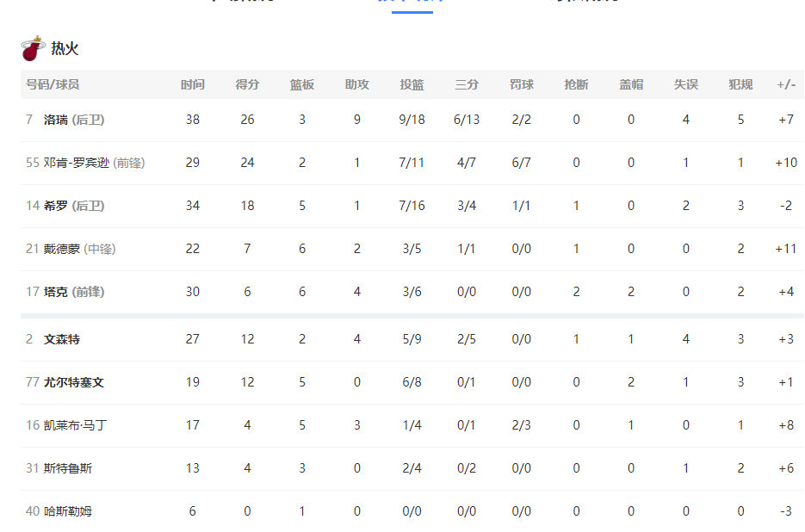Click player name 尤尔特塞文
This screenshot has height=532, width=805.
point(74,382)
